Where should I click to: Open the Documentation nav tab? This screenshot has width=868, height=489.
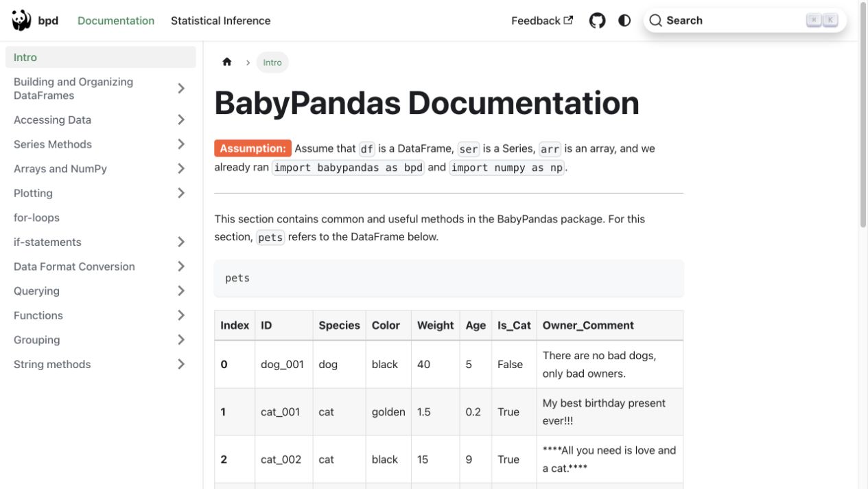(116, 21)
